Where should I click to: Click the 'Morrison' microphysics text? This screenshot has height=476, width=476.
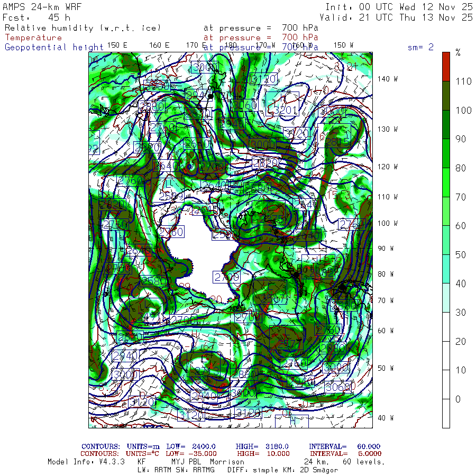pyautogui.click(x=227, y=462)
